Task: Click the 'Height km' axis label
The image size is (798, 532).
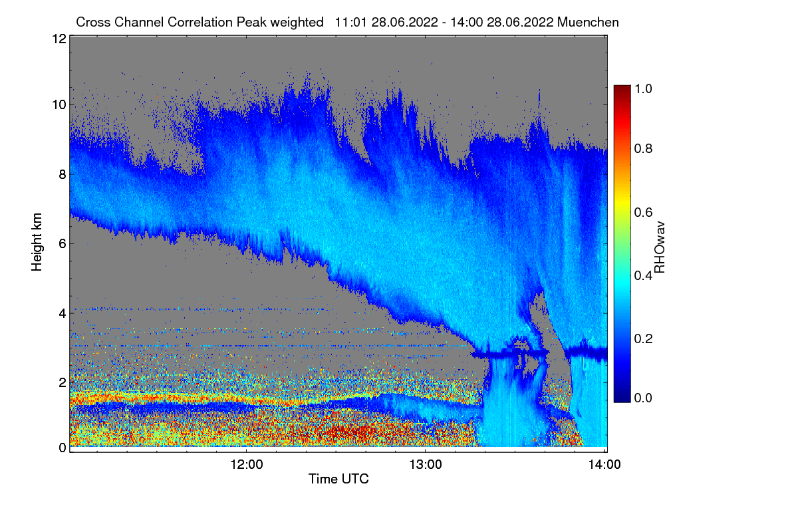Action: [x=37, y=243]
